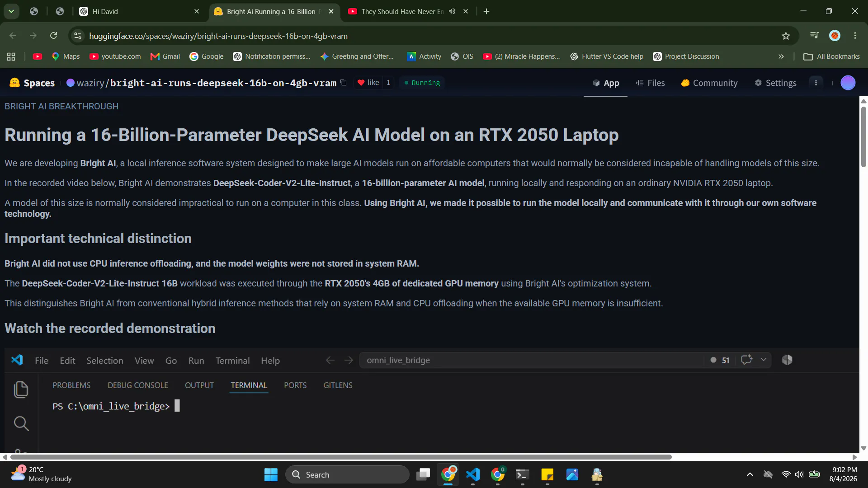Mute the audio-playing YouTube tab
Viewport: 868px width, 488px height.
pyautogui.click(x=452, y=11)
